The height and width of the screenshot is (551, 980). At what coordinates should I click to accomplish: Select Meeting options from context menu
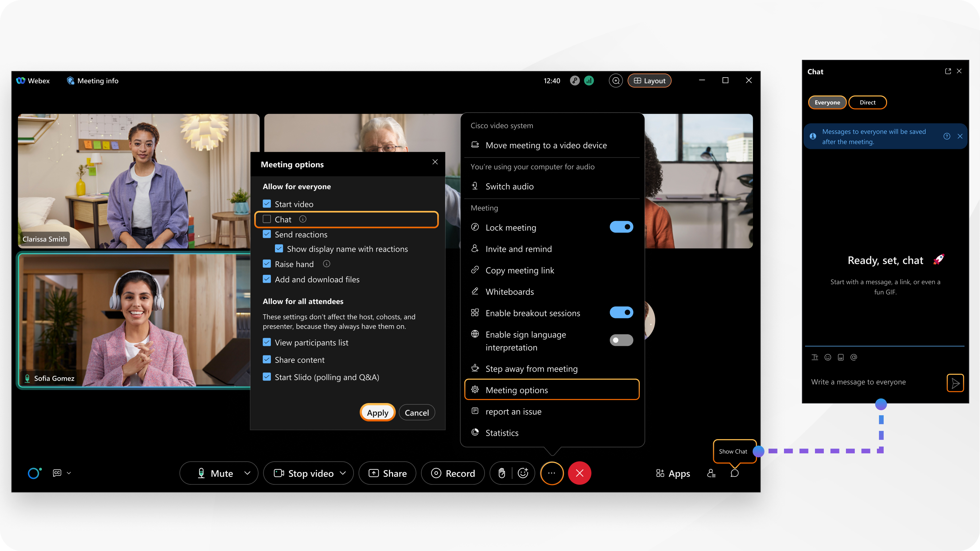pos(552,389)
